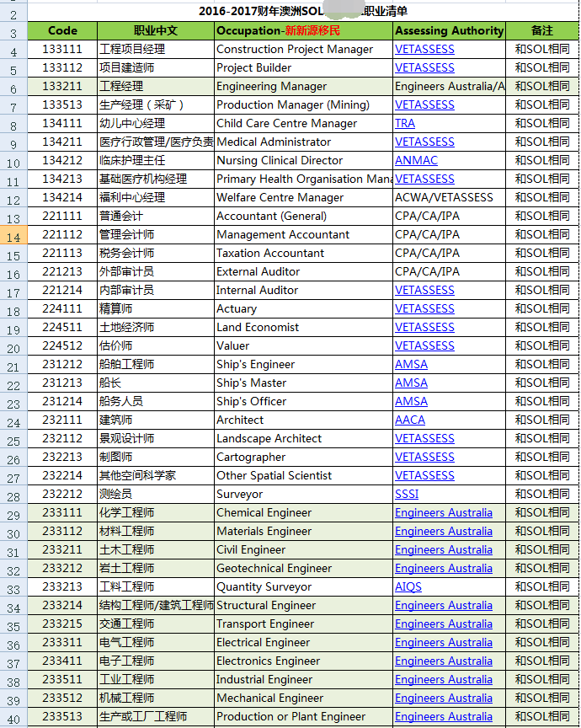Select cell with code 232212
The image size is (581, 728).
coord(62,495)
